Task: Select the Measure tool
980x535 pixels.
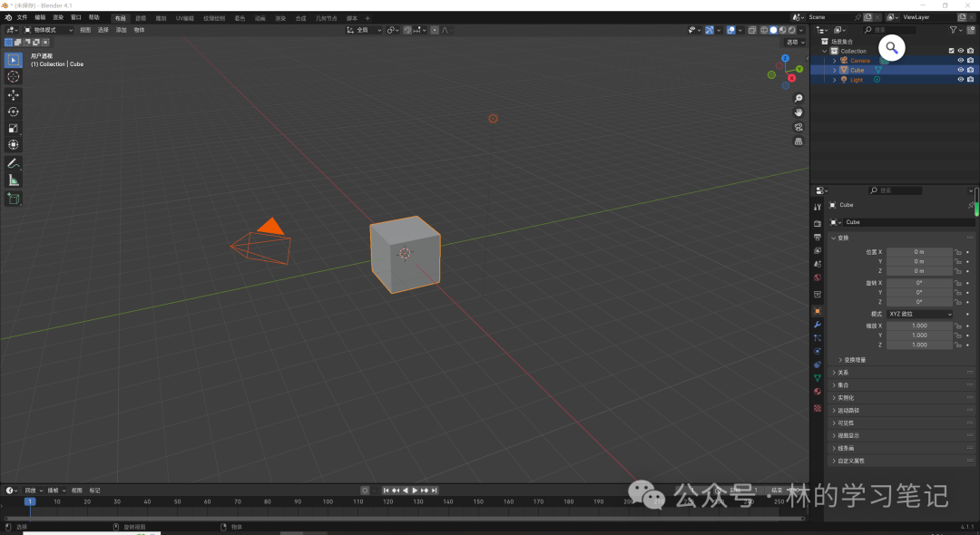Action: [x=14, y=180]
